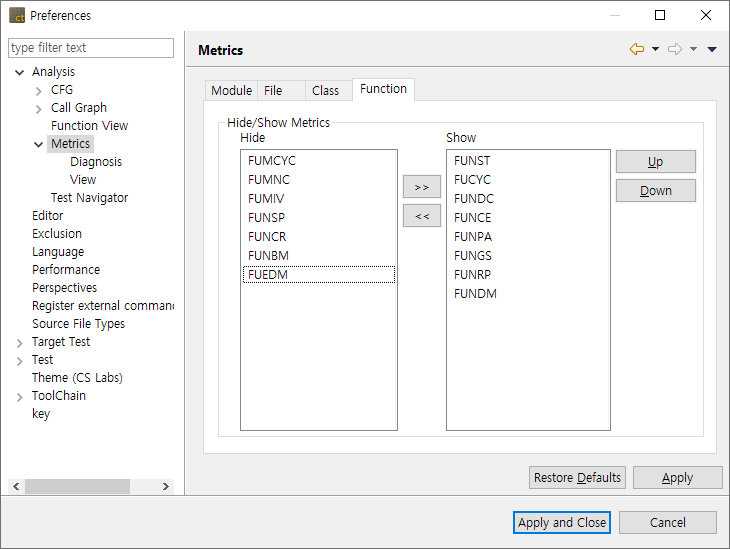Viewport: 730px width, 549px height.
Task: Move metric up with Up button
Action: tap(655, 162)
